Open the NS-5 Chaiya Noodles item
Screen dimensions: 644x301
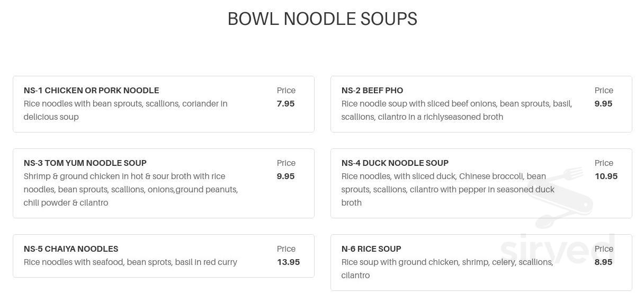click(x=164, y=256)
